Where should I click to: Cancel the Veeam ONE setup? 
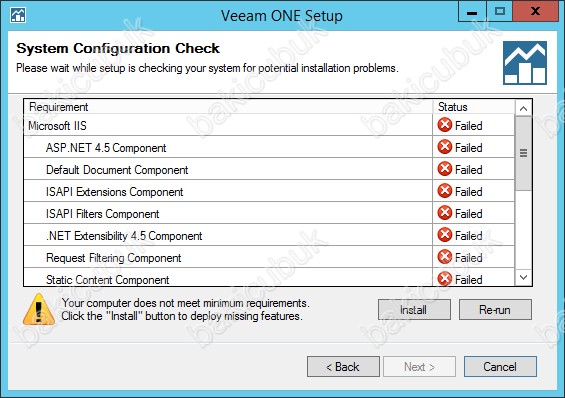coord(500,367)
